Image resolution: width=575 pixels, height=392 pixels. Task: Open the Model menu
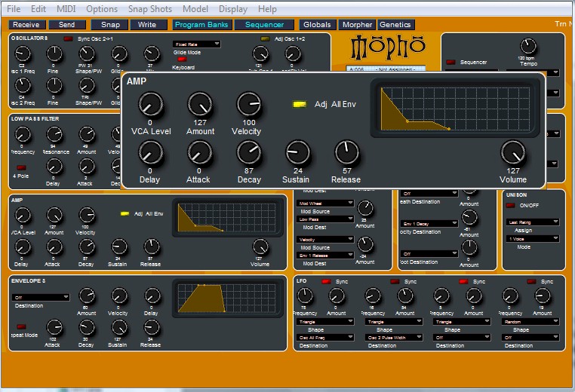195,9
